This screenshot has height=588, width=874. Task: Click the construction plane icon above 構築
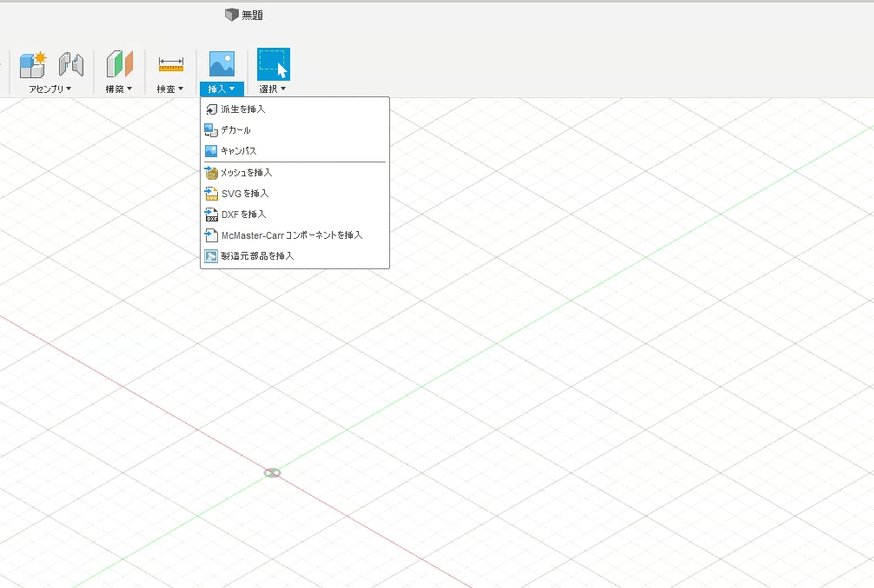click(x=119, y=64)
